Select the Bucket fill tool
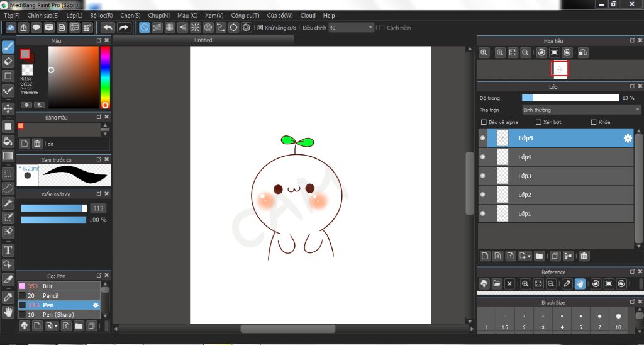The height and width of the screenshot is (345, 644). (8, 141)
